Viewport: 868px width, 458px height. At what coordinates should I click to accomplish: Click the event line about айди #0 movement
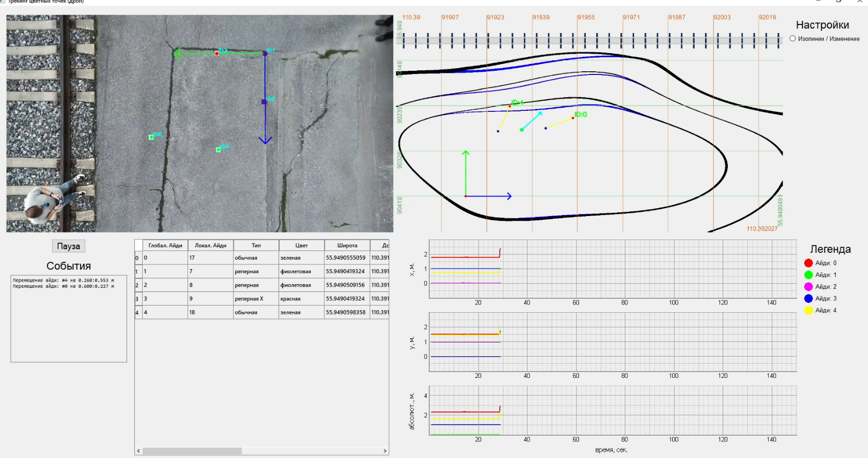point(64,286)
